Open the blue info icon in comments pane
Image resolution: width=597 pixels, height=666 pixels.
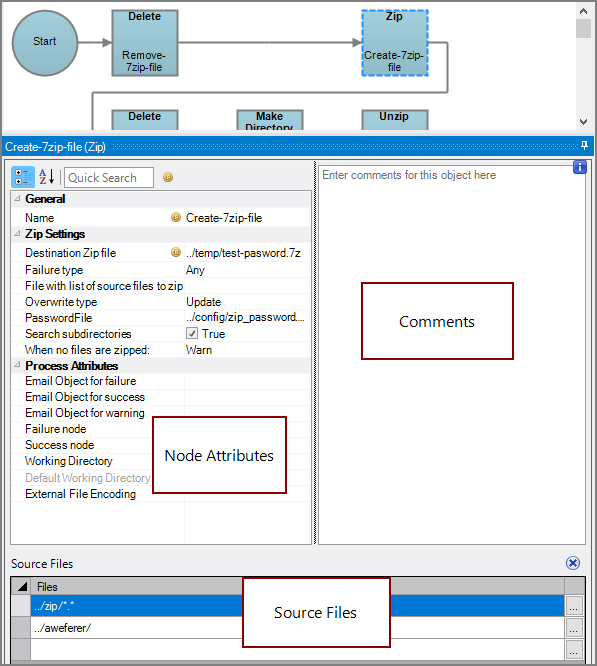(x=580, y=167)
